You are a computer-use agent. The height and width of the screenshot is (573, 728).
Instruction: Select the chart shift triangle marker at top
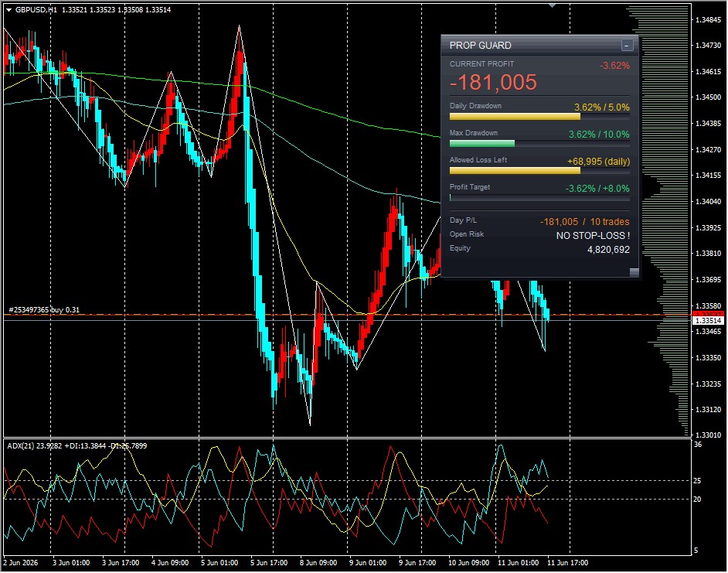(x=552, y=5)
